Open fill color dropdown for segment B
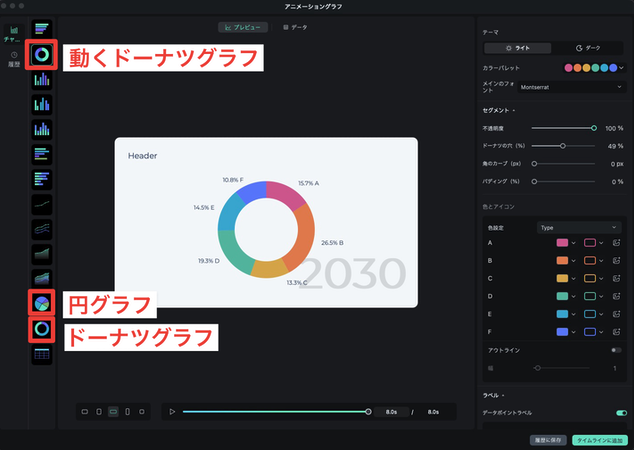Image resolution: width=634 pixels, height=450 pixels. point(573,261)
